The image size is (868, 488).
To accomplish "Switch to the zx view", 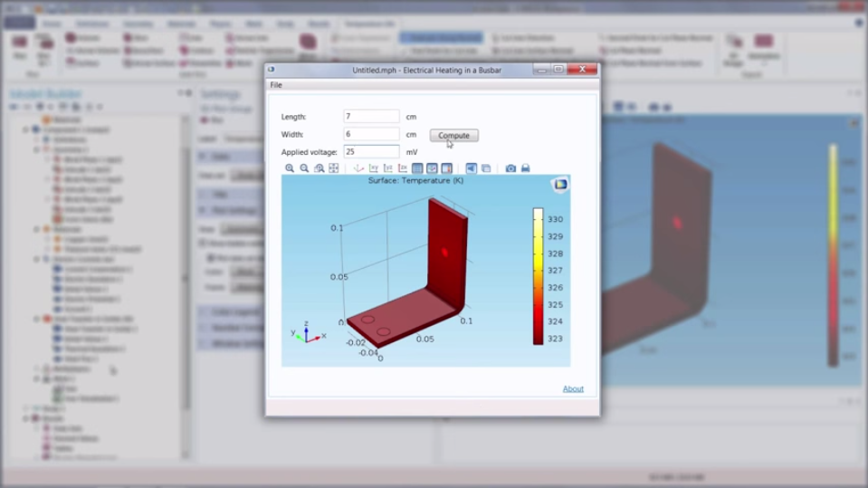I will tap(402, 168).
